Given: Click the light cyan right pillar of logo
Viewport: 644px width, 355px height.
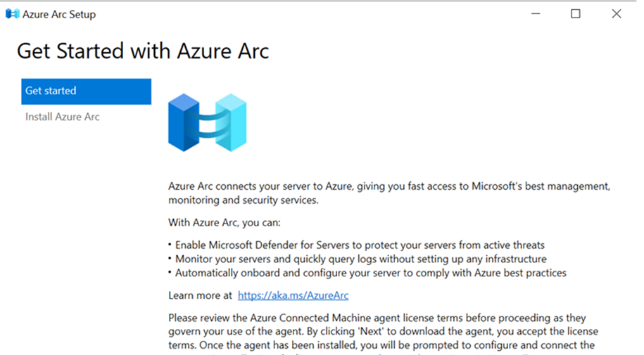Looking at the screenshot, I should tap(232, 123).
